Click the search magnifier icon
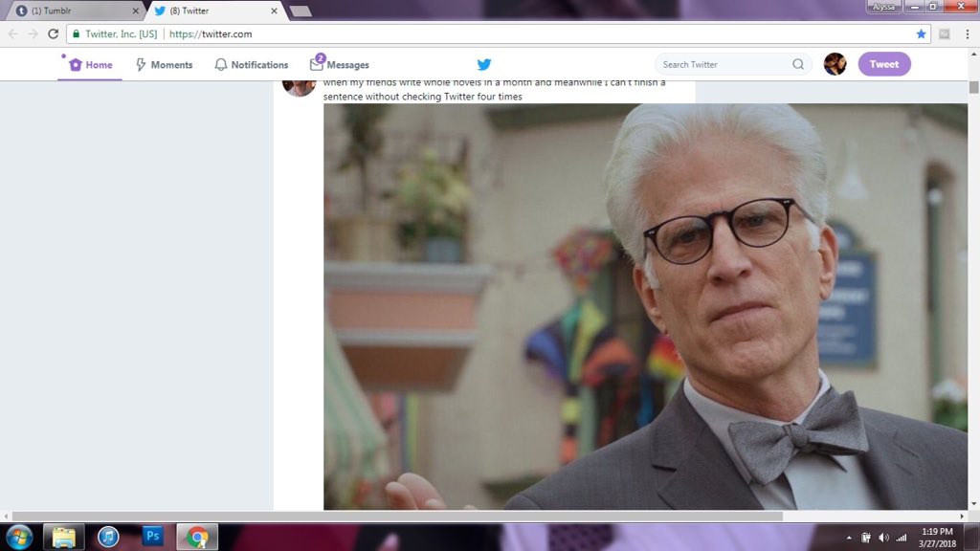The height and width of the screenshot is (551, 980). 798,64
